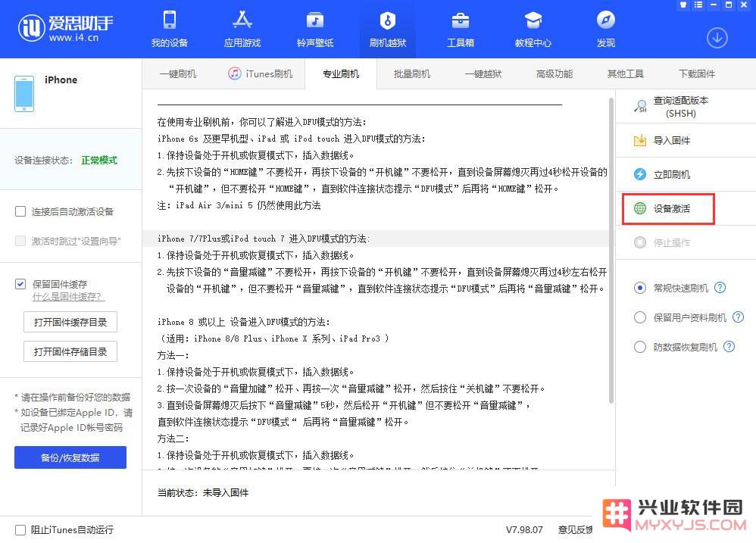Enable 阻止iTunes自动运行 checkbox
The height and width of the screenshot is (543, 756).
pyautogui.click(x=20, y=530)
